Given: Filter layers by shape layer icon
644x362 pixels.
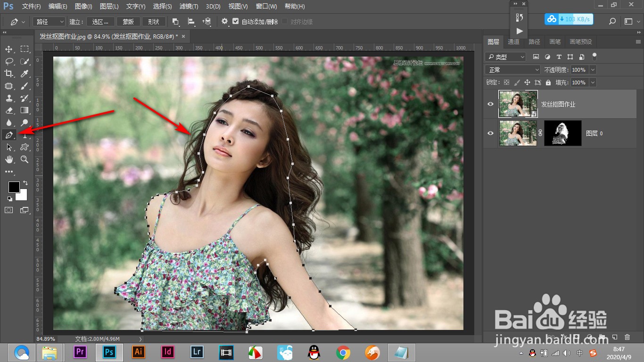Looking at the screenshot, I should pos(570,57).
